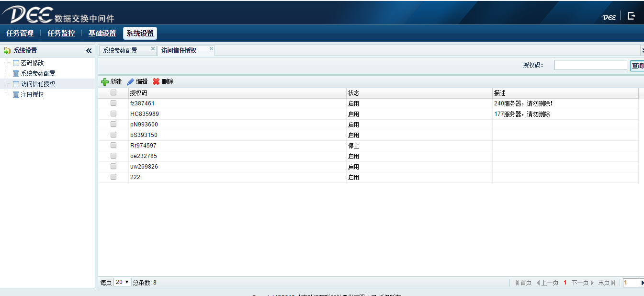644x296 pixels.
Task: Open 系统参数配置 in the sidebar tree
Action: pyautogui.click(x=38, y=74)
